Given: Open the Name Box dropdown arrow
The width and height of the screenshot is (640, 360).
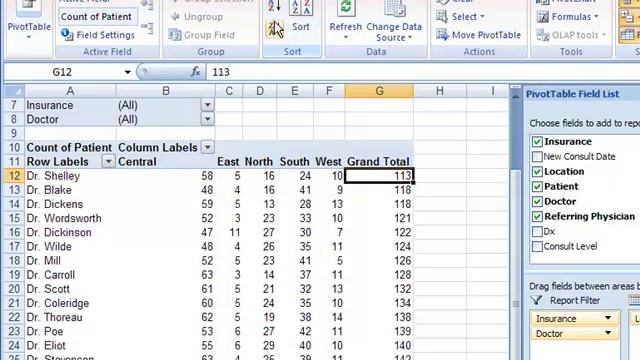Looking at the screenshot, I should [127, 72].
